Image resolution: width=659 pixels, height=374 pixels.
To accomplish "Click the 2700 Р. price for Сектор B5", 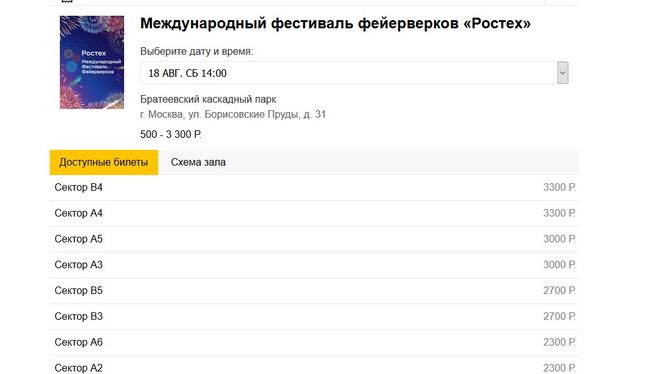I will pos(559,291).
